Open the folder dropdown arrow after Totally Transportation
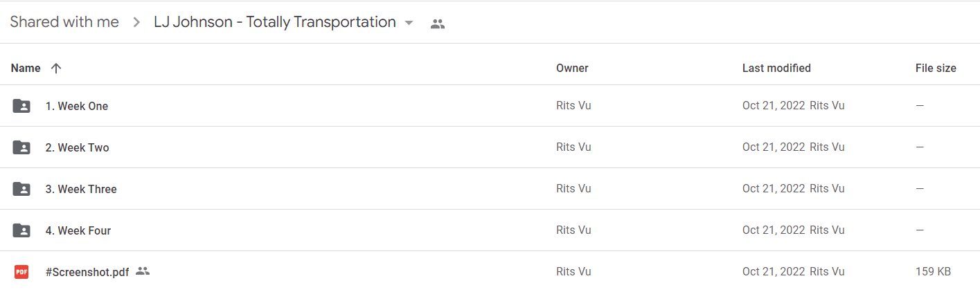The image size is (980, 292). pyautogui.click(x=409, y=23)
